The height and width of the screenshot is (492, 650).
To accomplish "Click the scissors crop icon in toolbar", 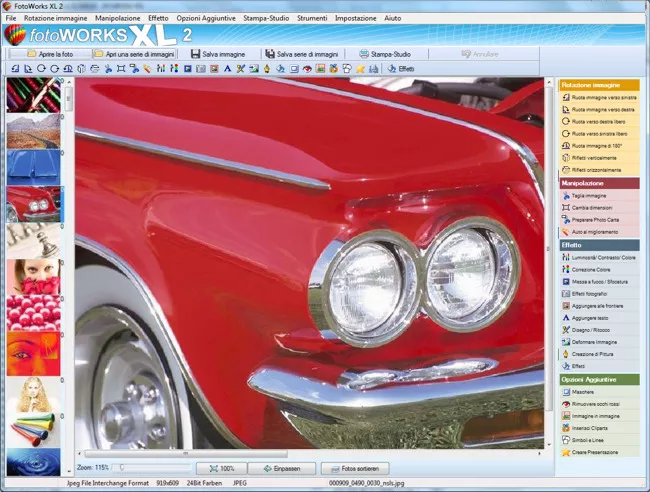I will click(x=108, y=69).
